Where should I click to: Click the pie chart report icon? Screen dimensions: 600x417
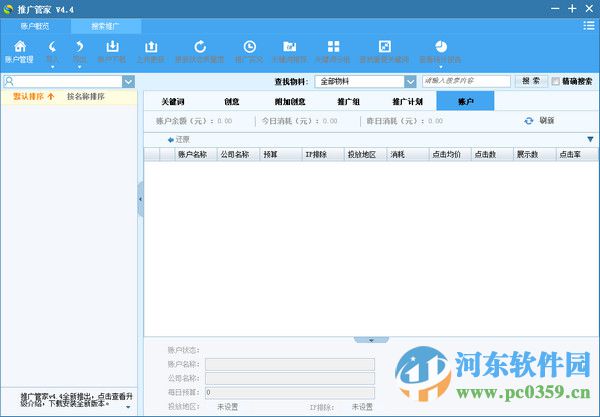click(x=441, y=47)
